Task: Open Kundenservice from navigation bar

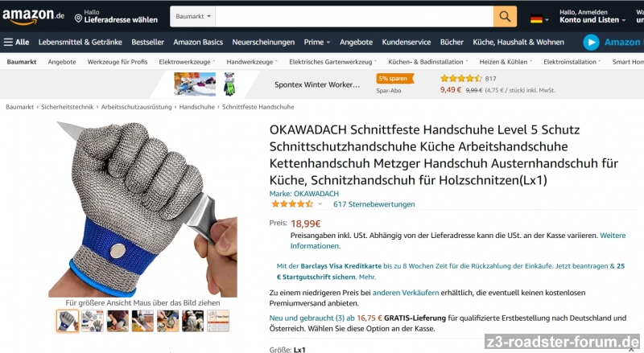Action: (x=407, y=42)
